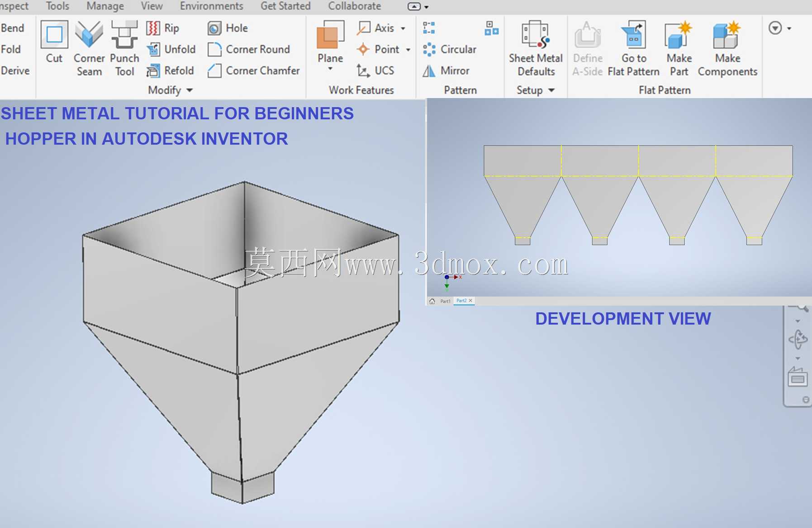Switch to the View ribbon tab

[152, 6]
